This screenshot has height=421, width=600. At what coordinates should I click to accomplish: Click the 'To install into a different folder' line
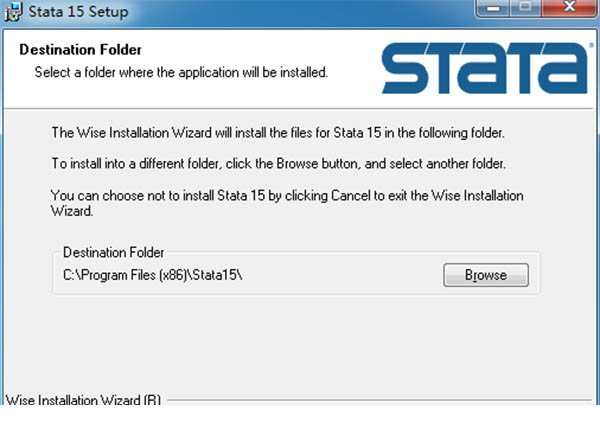tap(279, 164)
